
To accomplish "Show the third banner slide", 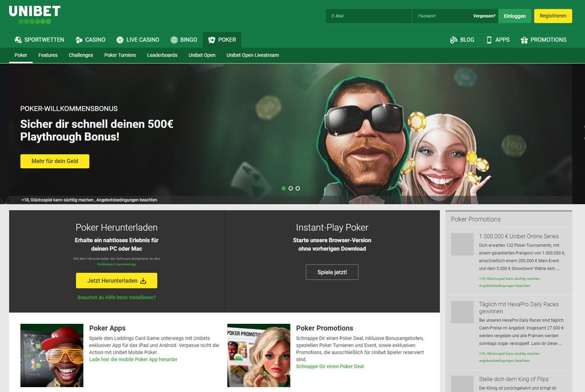I will point(297,188).
